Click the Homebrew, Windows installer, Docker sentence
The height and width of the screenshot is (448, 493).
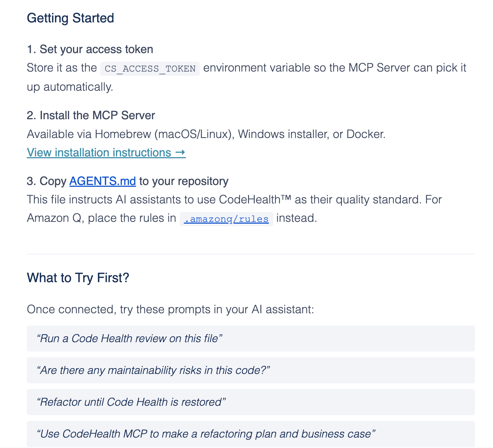[206, 134]
